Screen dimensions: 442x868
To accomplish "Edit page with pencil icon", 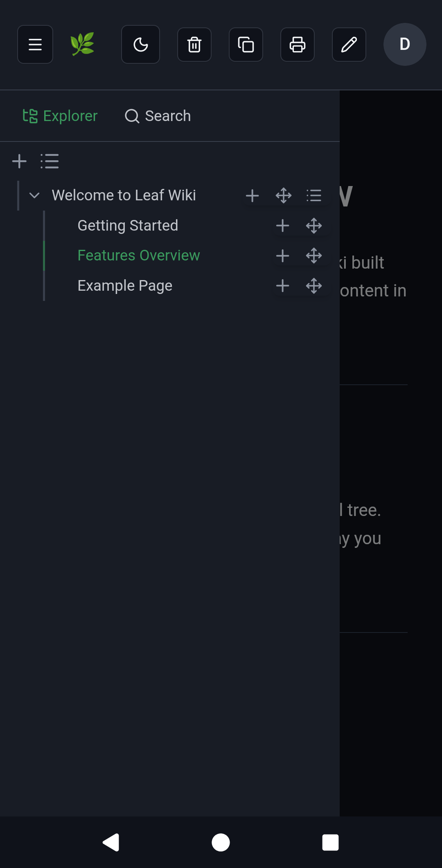I will coord(349,45).
